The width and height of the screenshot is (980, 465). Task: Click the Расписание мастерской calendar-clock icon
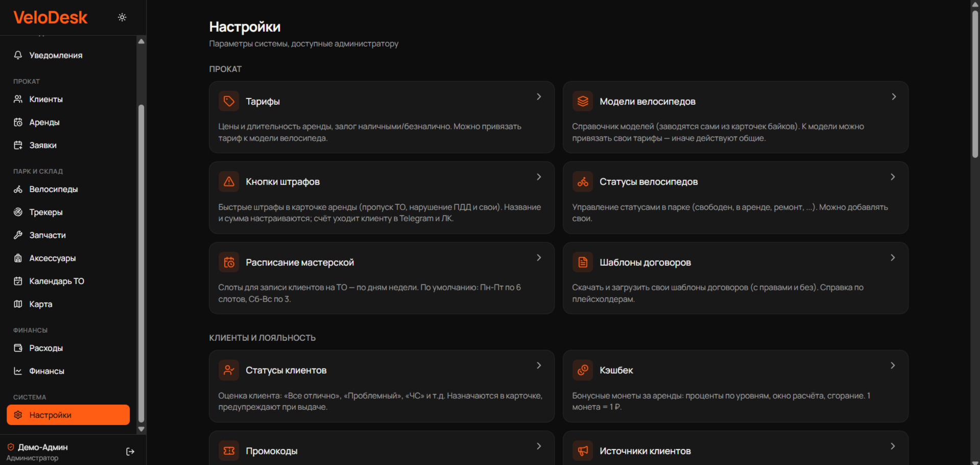coord(229,262)
